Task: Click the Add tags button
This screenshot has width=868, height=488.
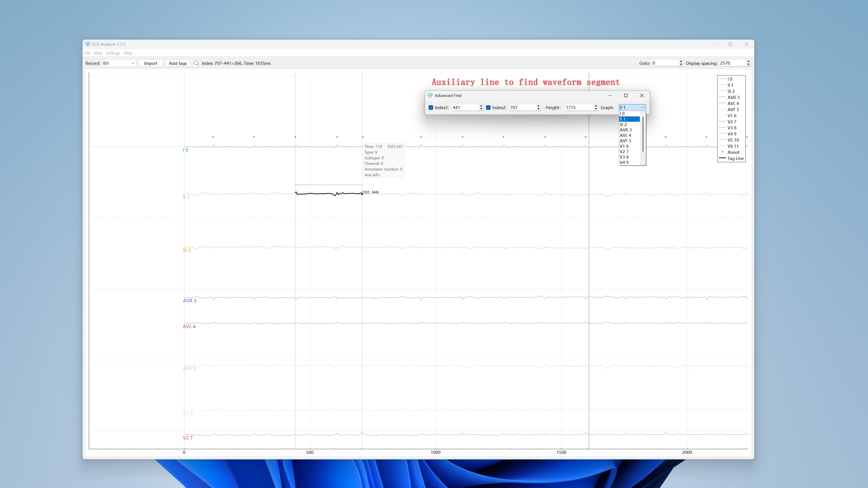Action: click(178, 63)
